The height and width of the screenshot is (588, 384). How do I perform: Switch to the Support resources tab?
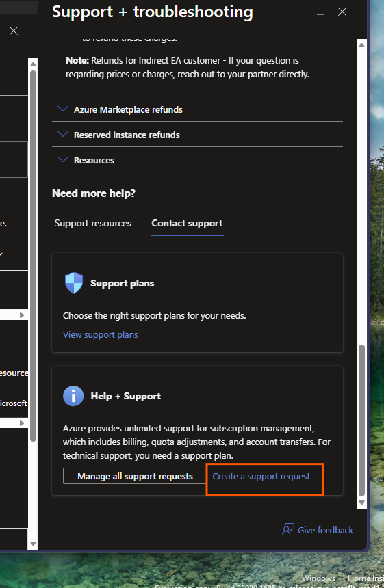[92, 223]
